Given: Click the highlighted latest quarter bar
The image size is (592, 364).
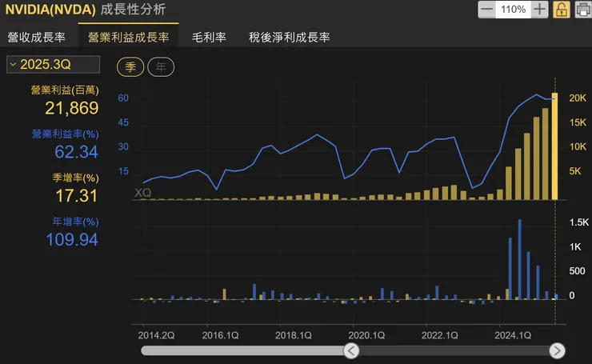Looking at the screenshot, I should [554, 146].
